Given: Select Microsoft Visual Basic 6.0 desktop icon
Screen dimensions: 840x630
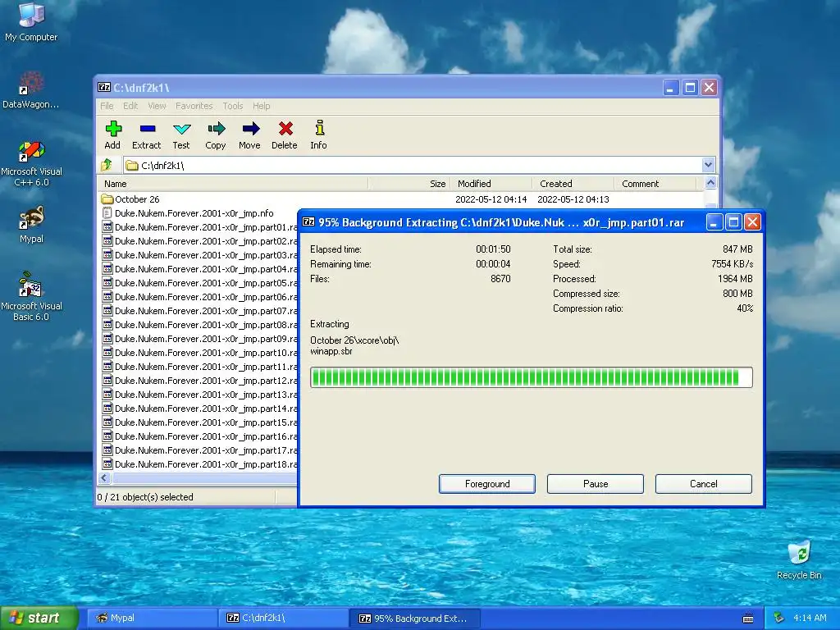Looking at the screenshot, I should (31, 296).
